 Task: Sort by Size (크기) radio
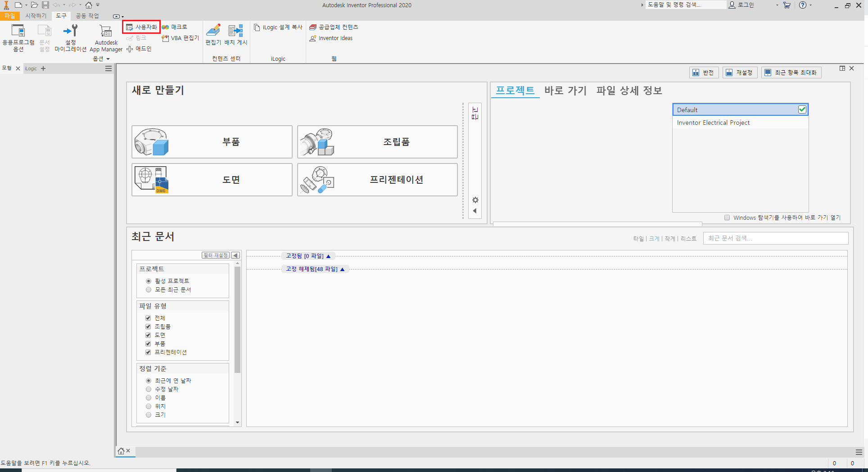click(149, 415)
